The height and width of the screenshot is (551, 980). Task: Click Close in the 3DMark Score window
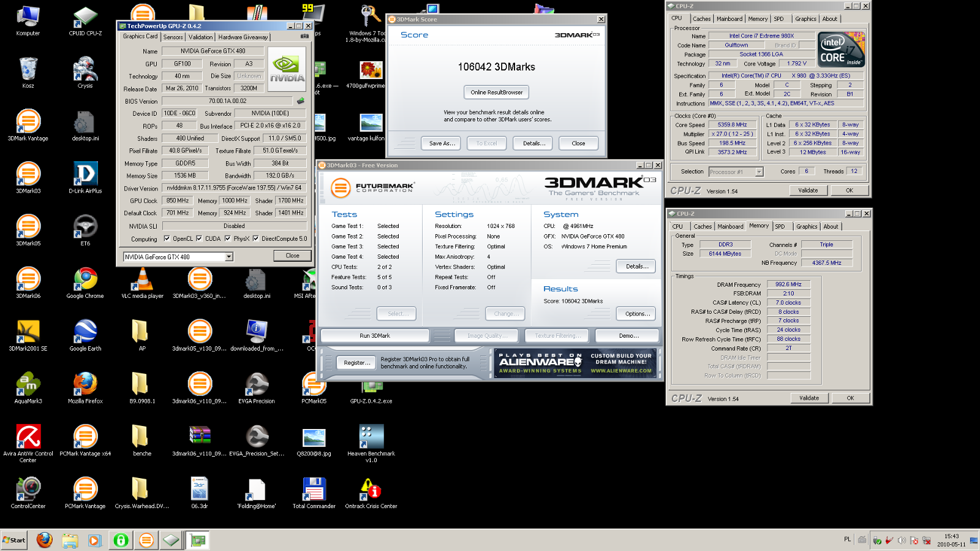(x=578, y=143)
